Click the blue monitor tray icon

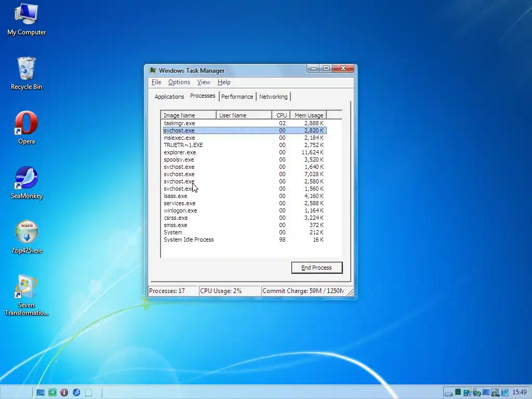pos(486,392)
